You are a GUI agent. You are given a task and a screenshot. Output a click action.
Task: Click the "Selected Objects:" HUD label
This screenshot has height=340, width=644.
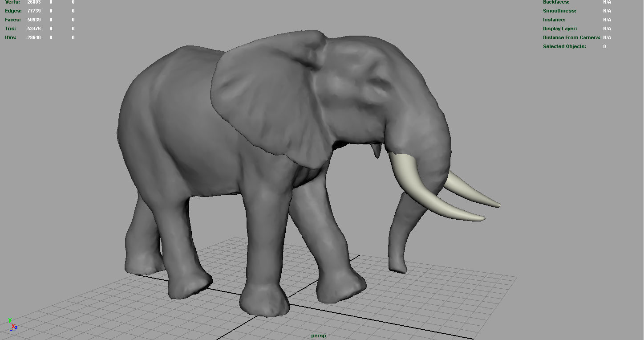564,46
